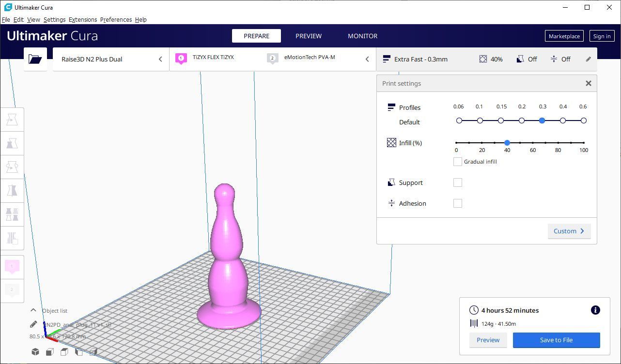Open file with the folder icon

(35, 59)
